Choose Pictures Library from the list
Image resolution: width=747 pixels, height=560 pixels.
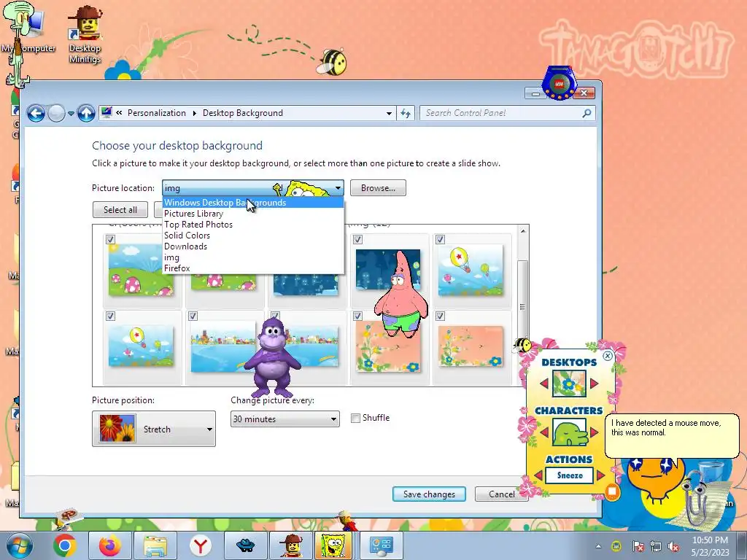coord(253,214)
